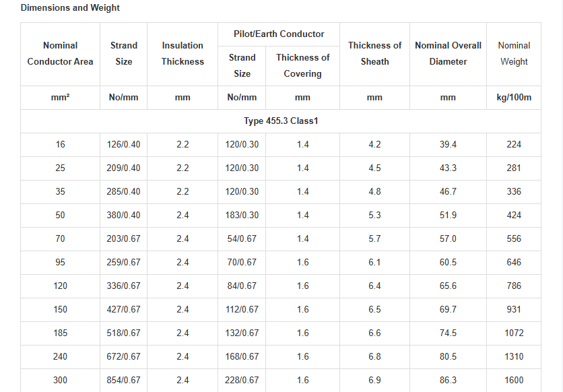Click the conductor area 185 cell
The height and width of the screenshot is (392, 563).
pos(61,333)
